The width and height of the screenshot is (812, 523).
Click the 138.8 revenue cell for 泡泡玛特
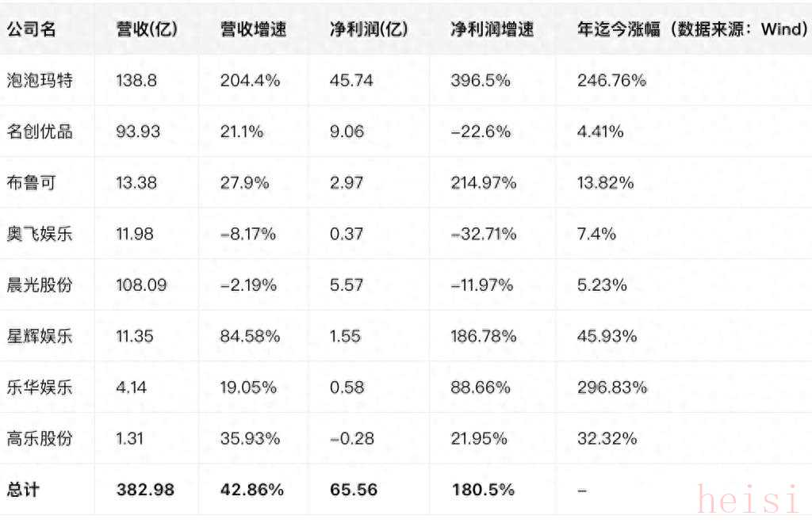(x=136, y=80)
